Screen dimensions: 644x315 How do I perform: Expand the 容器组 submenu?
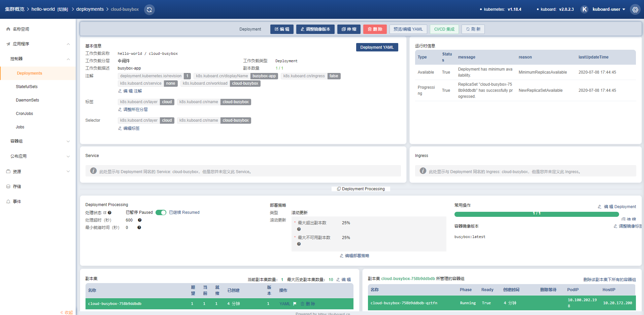(68, 141)
